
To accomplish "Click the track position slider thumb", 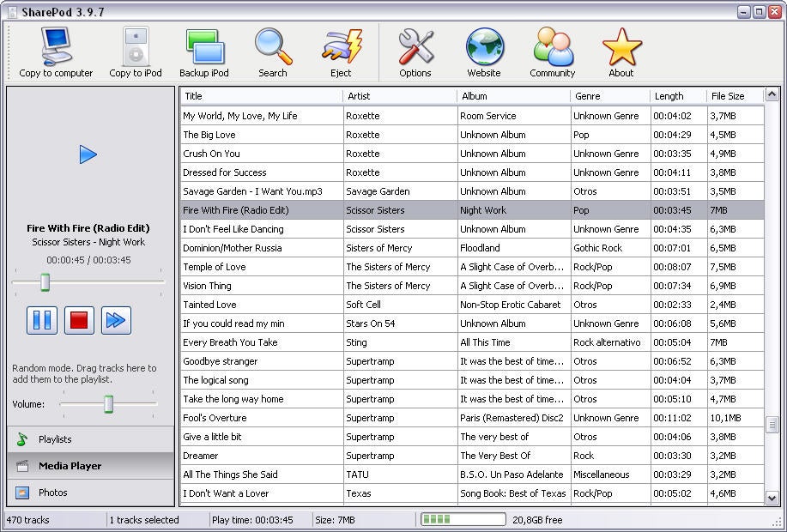I will (45, 282).
